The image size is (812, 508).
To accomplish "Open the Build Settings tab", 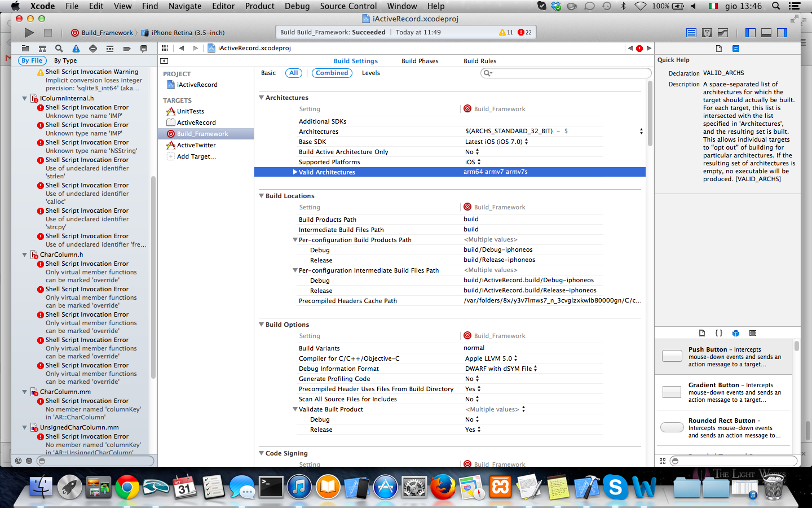I will coord(356,61).
